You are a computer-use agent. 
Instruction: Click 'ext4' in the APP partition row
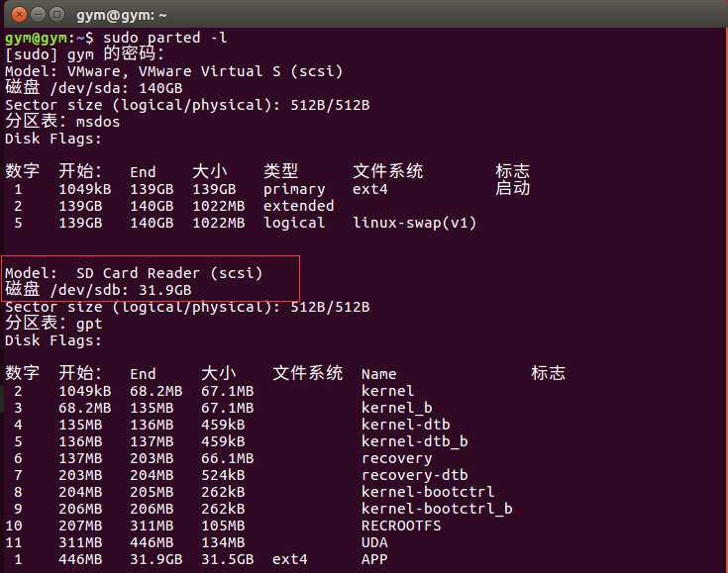pyautogui.click(x=289, y=559)
